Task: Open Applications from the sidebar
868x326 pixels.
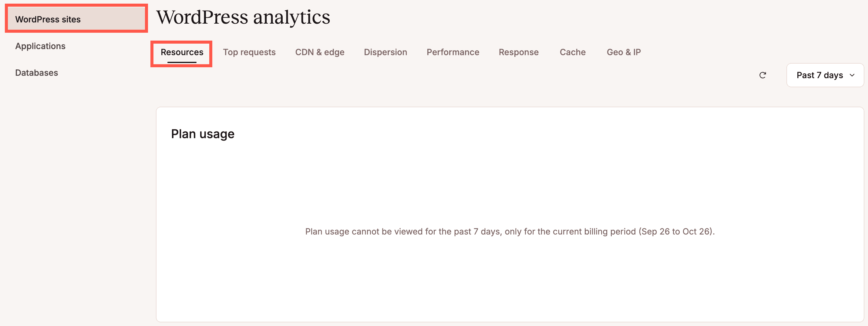Action: 40,46
